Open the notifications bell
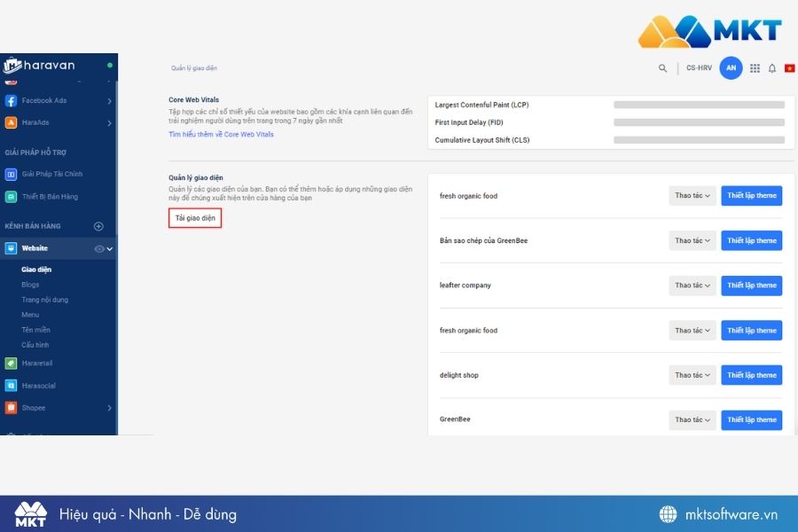Screen dimensions: 798x532 coord(771,68)
